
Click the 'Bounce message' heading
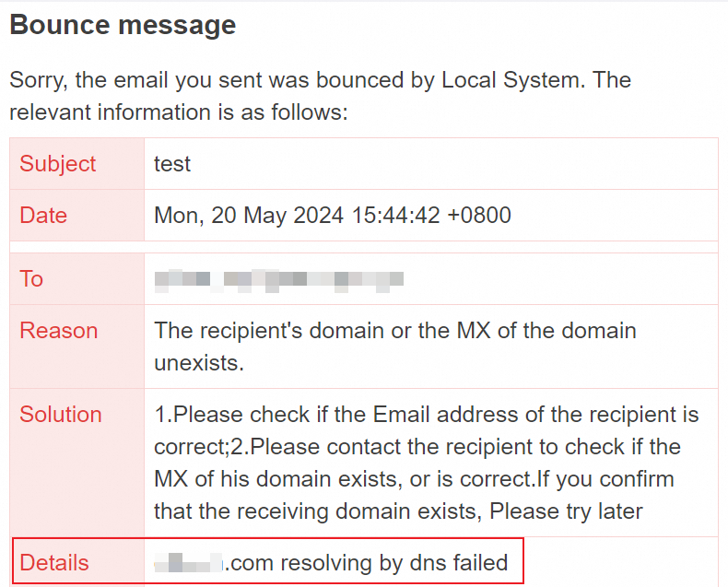(123, 25)
